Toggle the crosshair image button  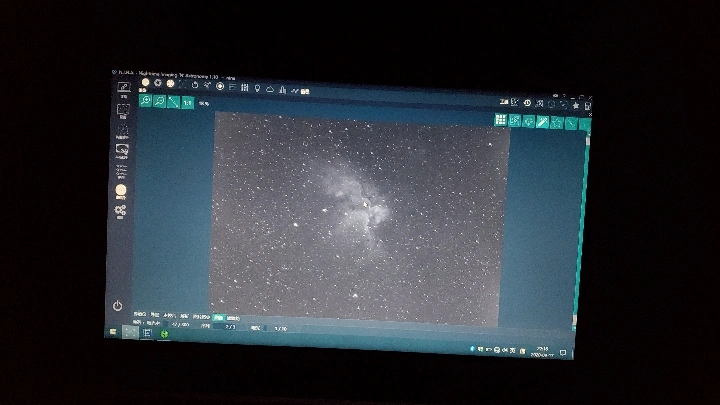[x=514, y=121]
